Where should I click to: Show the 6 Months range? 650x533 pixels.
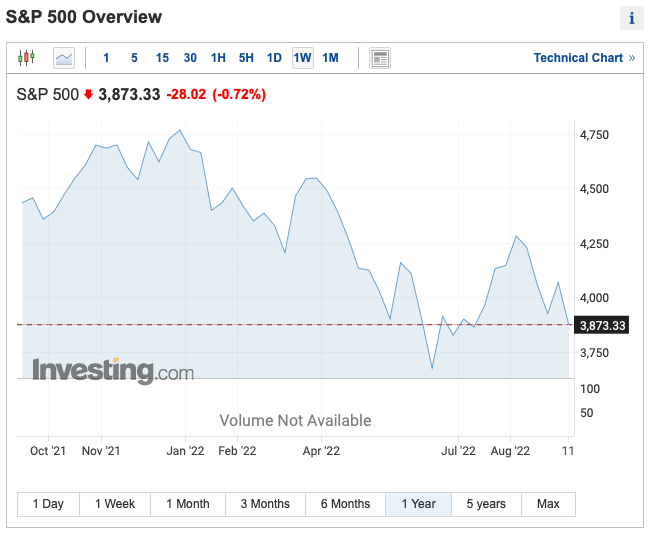(345, 504)
